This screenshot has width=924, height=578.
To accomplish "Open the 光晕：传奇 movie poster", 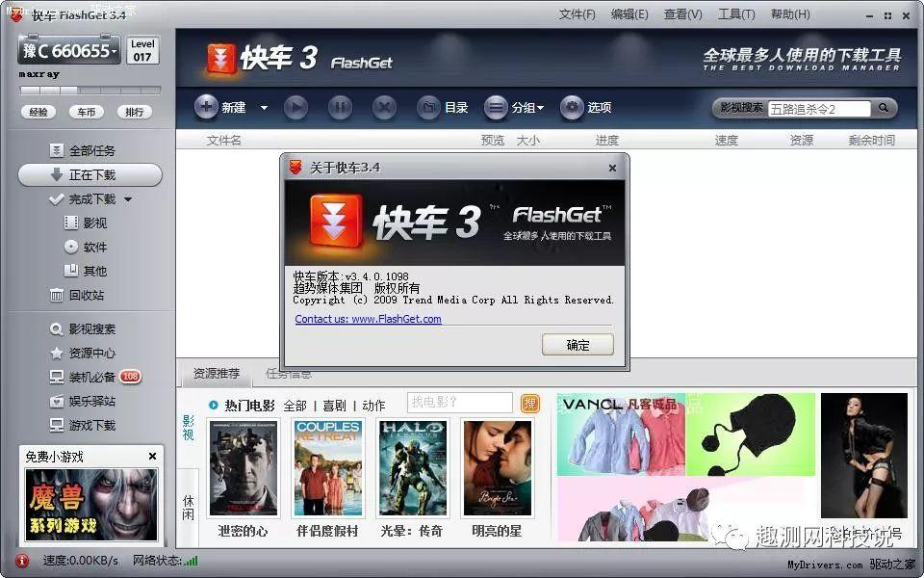I will pyautogui.click(x=413, y=468).
